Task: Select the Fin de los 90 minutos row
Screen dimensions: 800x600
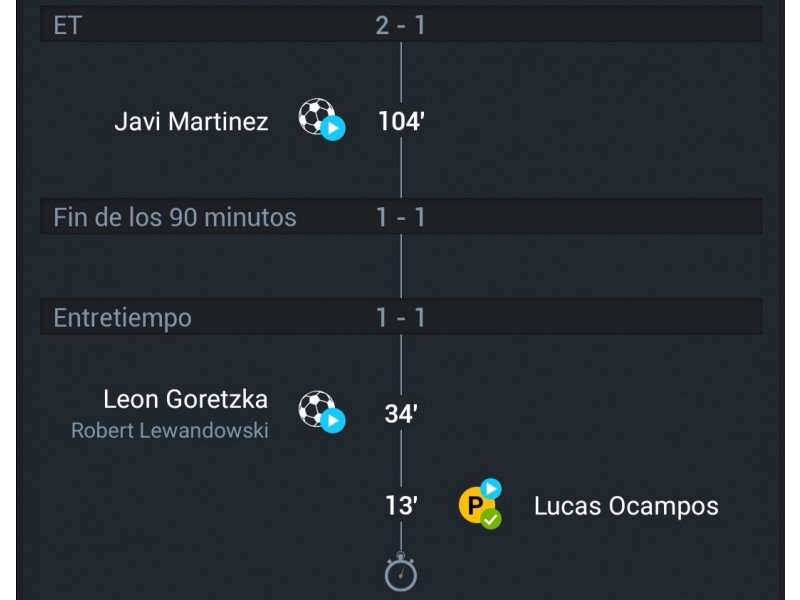Action: point(401,216)
